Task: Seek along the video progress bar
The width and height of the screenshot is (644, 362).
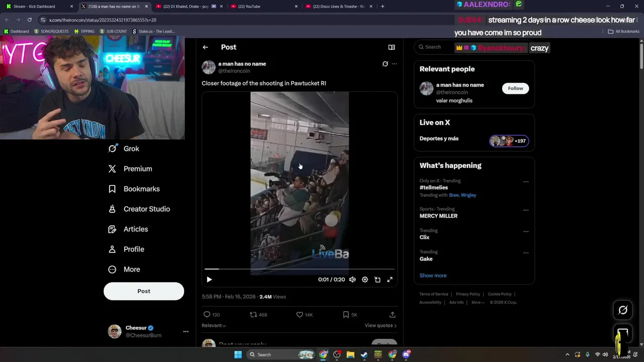Action: 299,269
